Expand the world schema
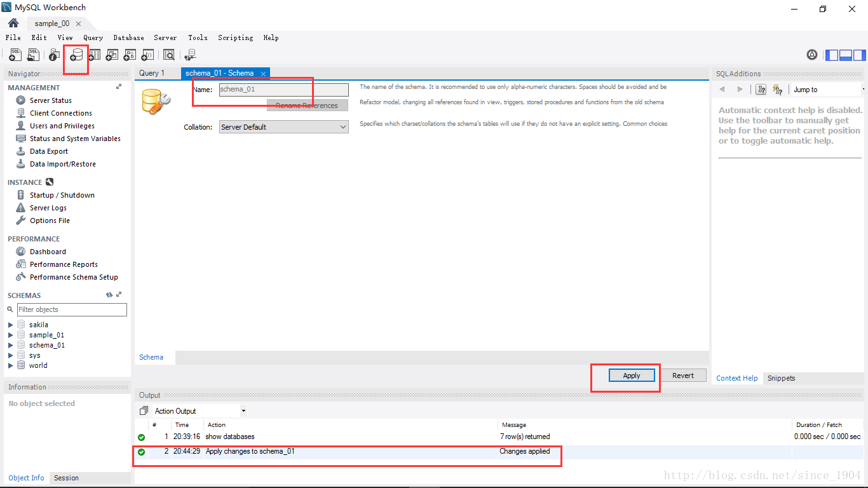Viewport: 868px width, 488px height. [x=11, y=365]
